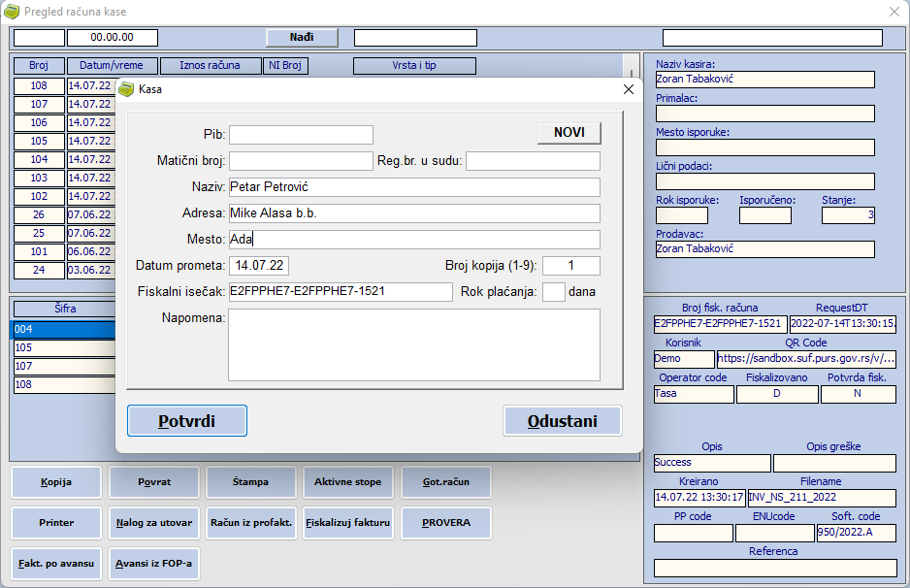Click the Pregled računa kase window icon
The height and width of the screenshot is (588, 910).
point(12,12)
